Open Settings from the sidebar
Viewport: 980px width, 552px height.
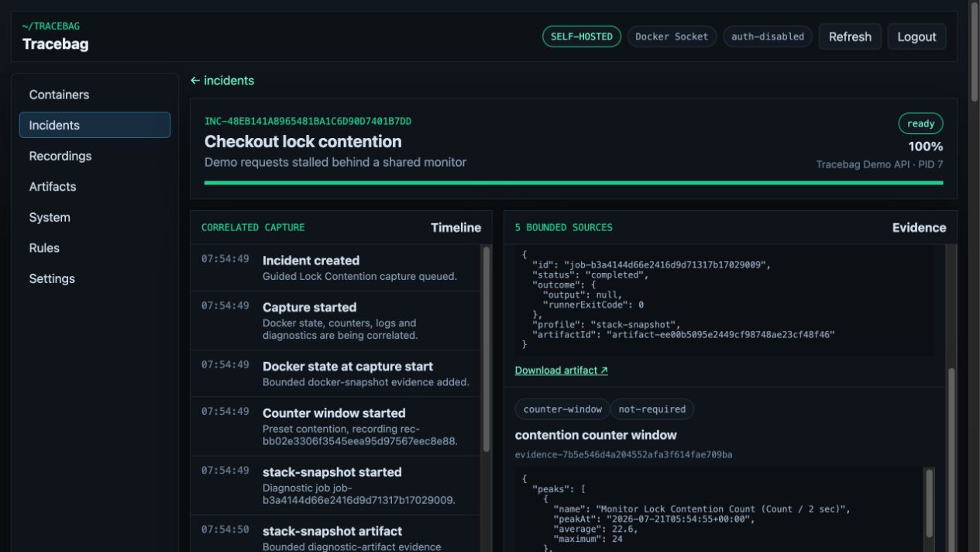95,278
